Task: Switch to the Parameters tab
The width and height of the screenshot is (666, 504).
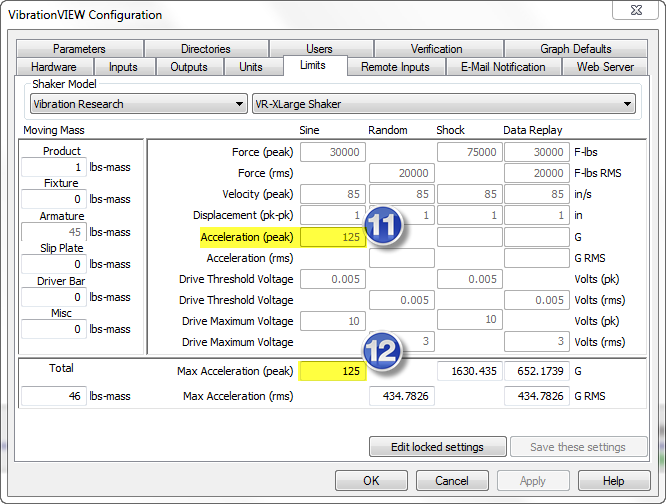Action: click(79, 49)
